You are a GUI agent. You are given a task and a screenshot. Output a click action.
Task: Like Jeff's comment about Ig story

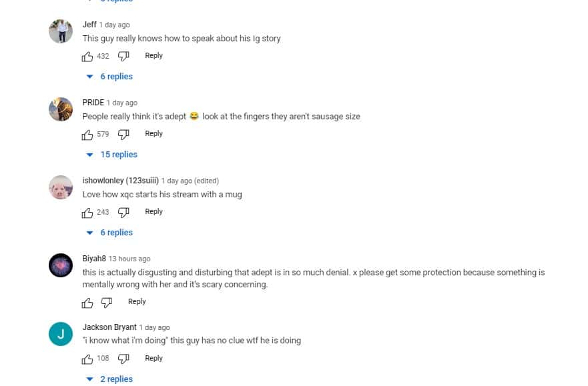(87, 57)
